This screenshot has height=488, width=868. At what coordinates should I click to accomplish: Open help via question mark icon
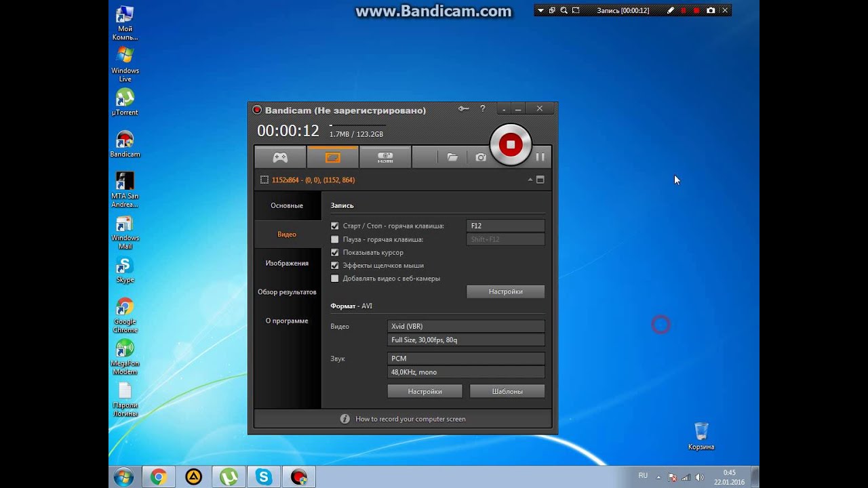click(483, 108)
